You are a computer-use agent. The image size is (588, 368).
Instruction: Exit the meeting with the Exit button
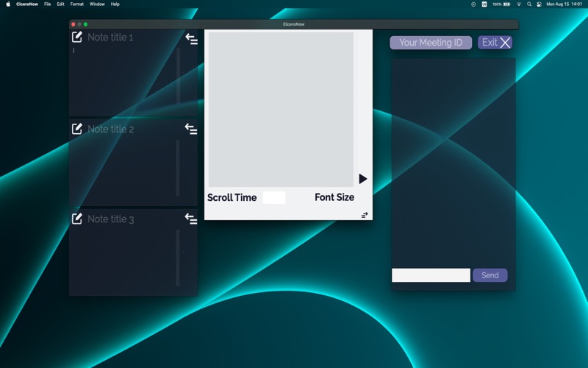(x=495, y=43)
